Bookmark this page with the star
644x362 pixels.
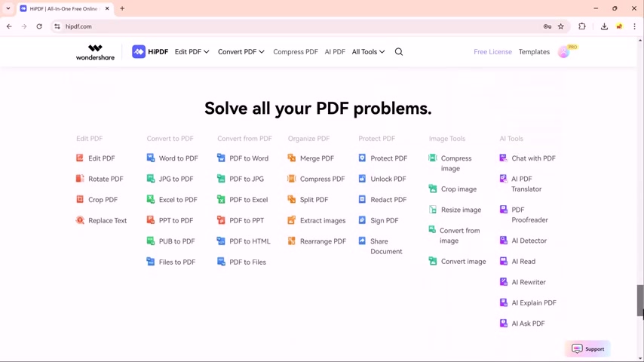tap(560, 26)
